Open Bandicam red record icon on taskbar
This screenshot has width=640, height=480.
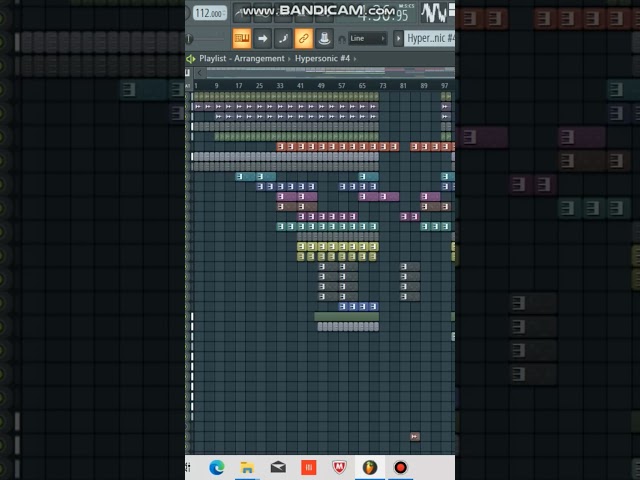[400, 467]
